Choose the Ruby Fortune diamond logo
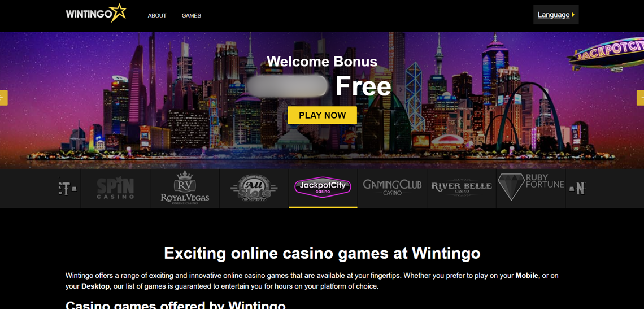Image resolution: width=644 pixels, height=309 pixels. [530, 186]
